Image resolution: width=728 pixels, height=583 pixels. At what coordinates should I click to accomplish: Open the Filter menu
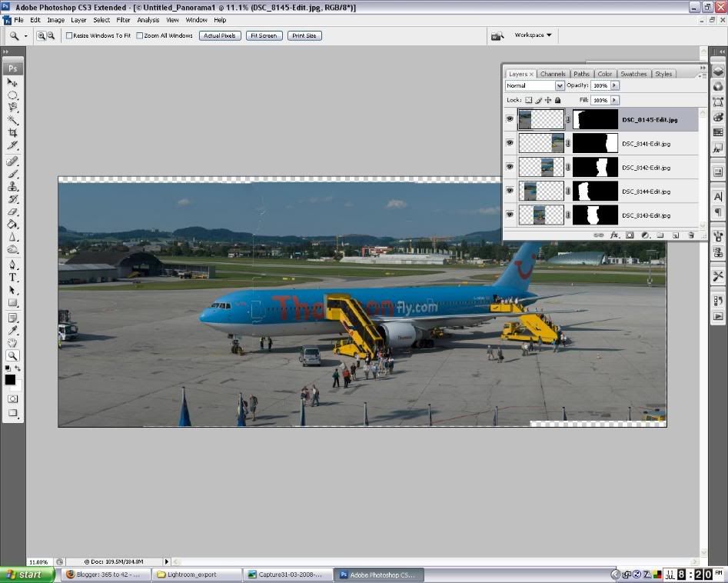[x=123, y=20]
